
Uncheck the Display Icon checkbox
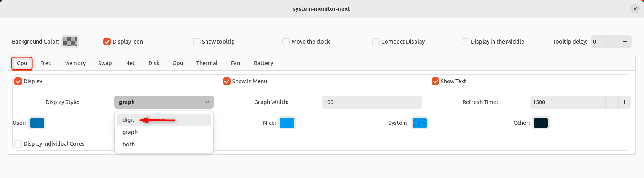coord(107,42)
